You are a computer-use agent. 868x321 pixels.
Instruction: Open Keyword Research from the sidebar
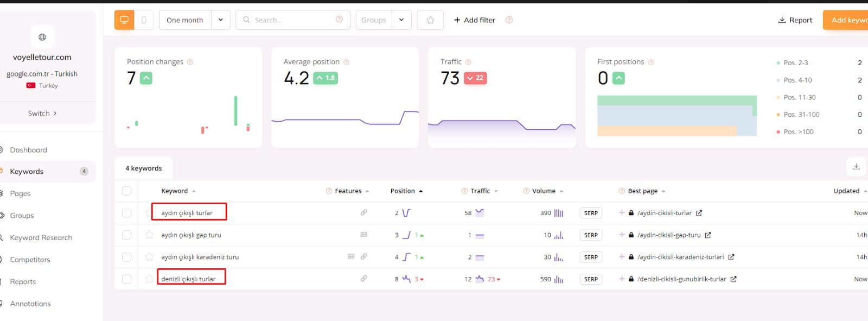coord(41,237)
